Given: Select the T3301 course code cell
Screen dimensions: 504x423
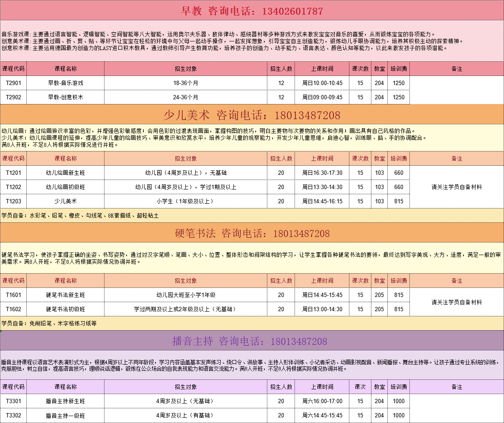Looking at the screenshot, I should 13,401.
